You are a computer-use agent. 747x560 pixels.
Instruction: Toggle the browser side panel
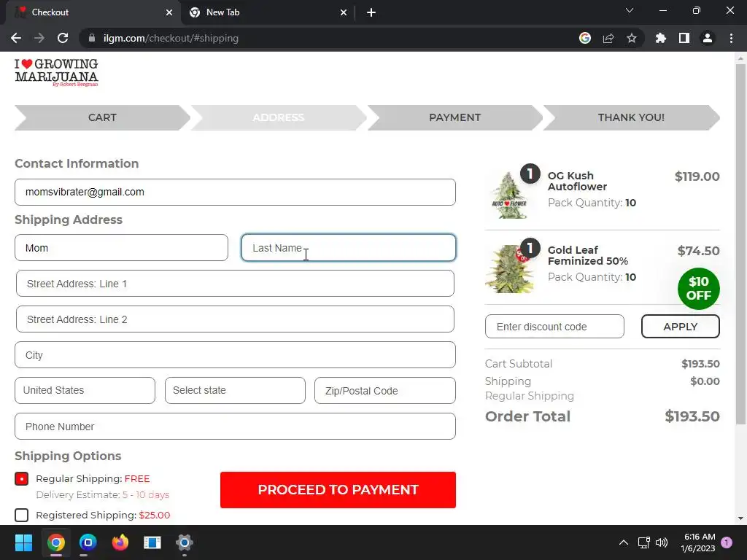point(684,38)
